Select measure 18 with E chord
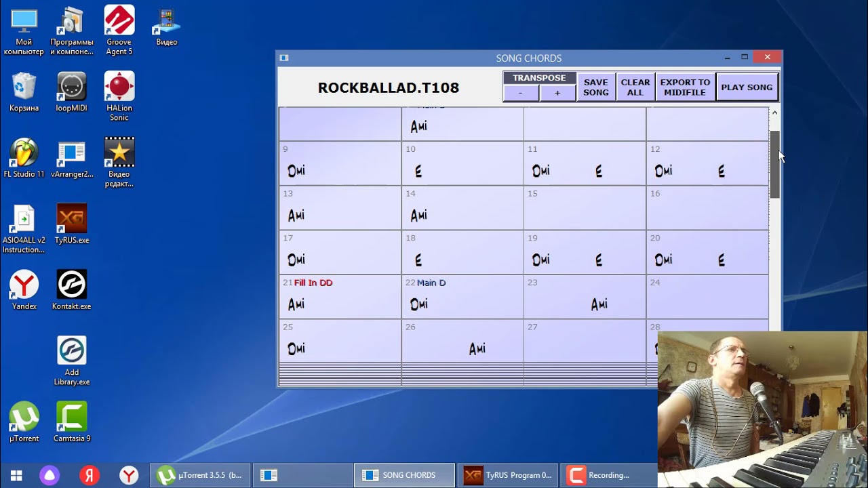Viewport: 868px width, 488px height. [462, 252]
